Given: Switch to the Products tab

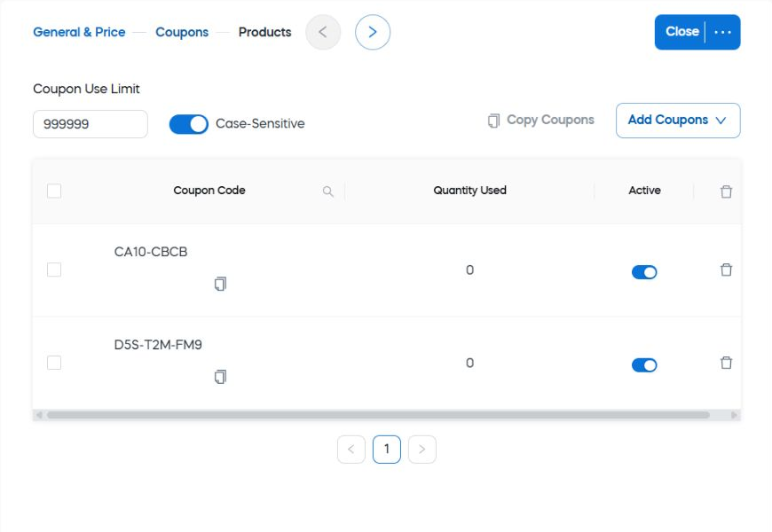Looking at the screenshot, I should [265, 32].
